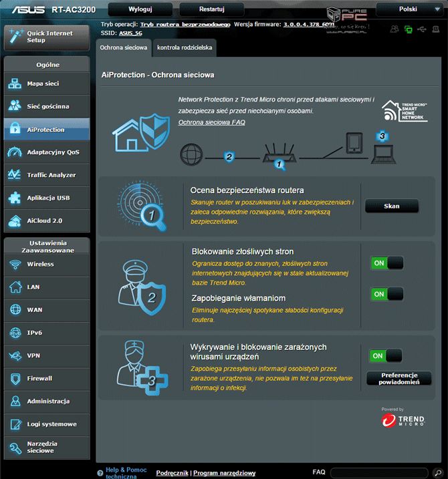Click the LAN house icon

click(x=15, y=287)
